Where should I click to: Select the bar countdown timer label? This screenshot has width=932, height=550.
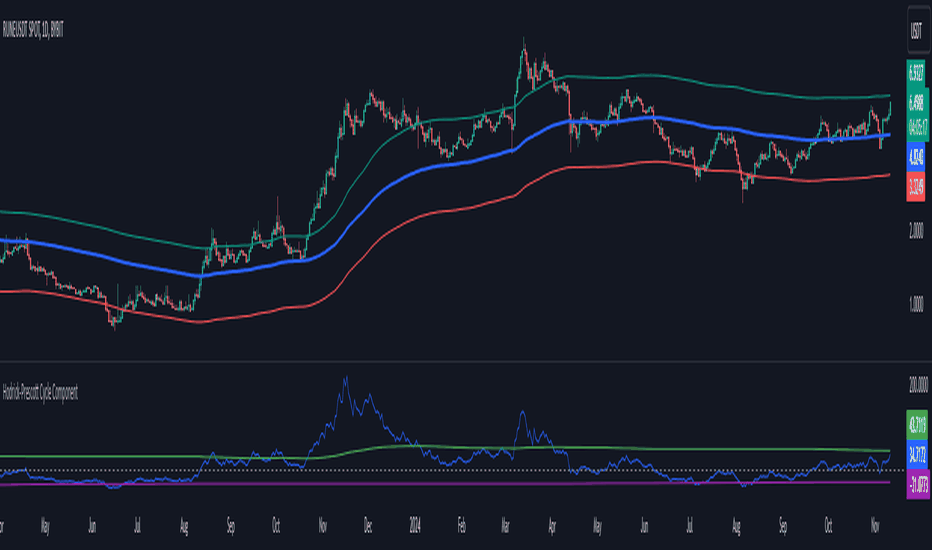click(x=918, y=127)
